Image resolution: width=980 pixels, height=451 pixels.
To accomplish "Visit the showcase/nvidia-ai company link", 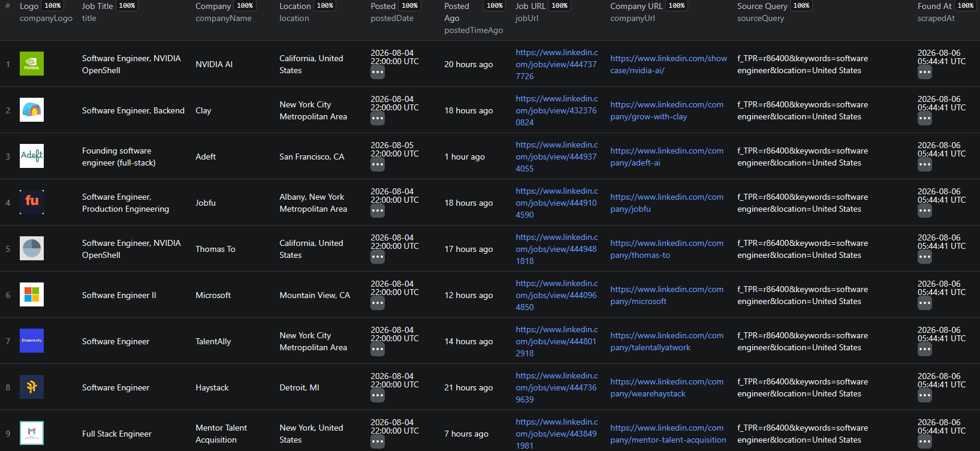I will [x=668, y=64].
